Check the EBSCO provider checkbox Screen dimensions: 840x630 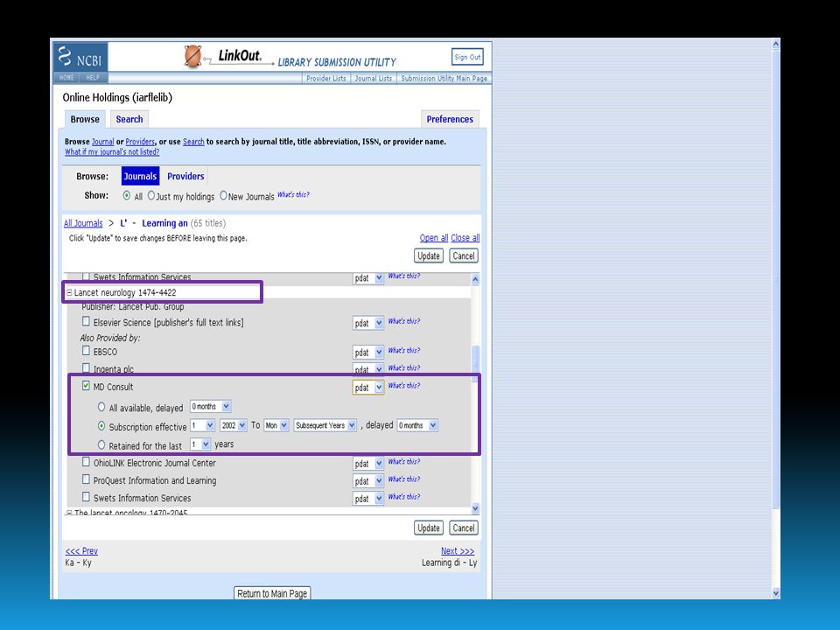(86, 350)
